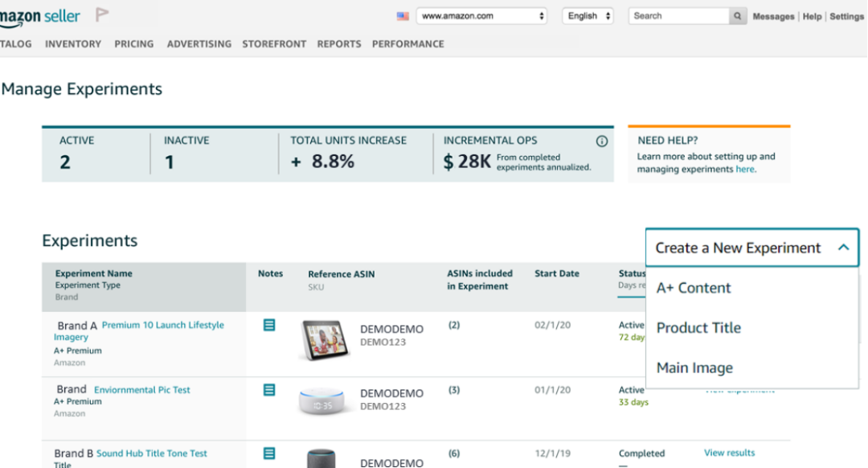Open the English language dropdown

588,16
